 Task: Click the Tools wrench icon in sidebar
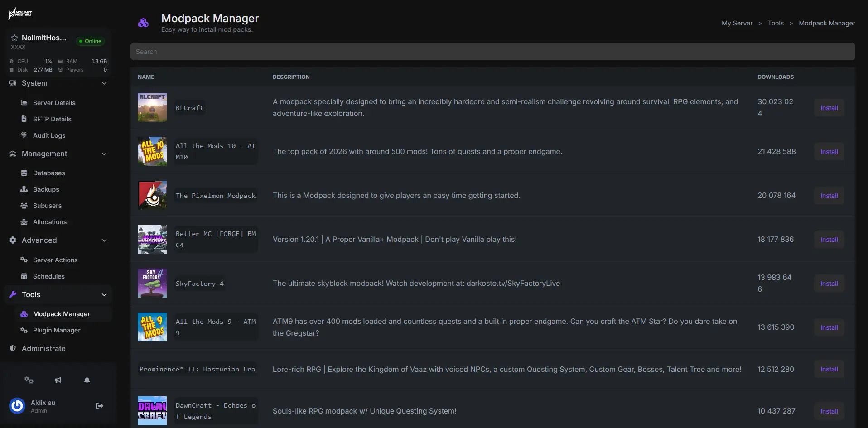click(13, 294)
